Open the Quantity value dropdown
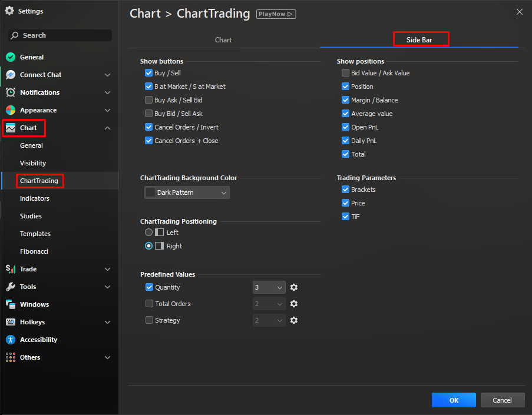This screenshot has width=532, height=415. click(269, 287)
